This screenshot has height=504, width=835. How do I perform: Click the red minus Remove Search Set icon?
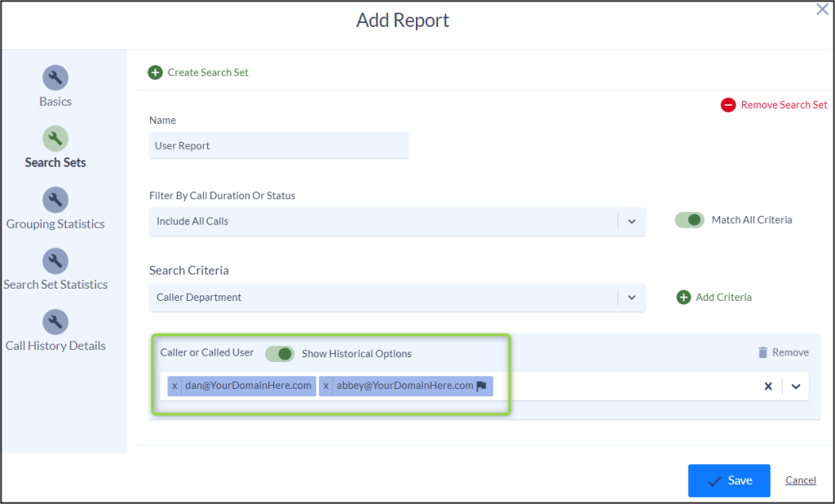point(728,105)
